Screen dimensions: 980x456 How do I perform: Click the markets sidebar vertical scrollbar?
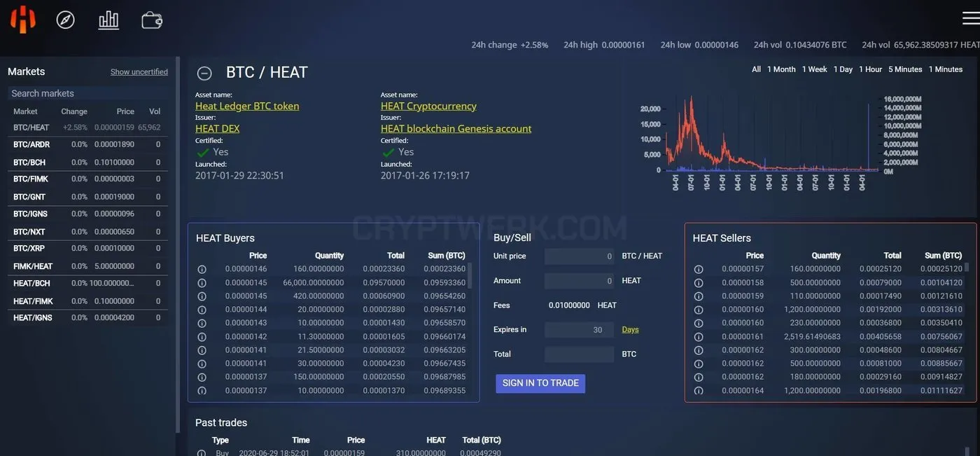(x=177, y=245)
